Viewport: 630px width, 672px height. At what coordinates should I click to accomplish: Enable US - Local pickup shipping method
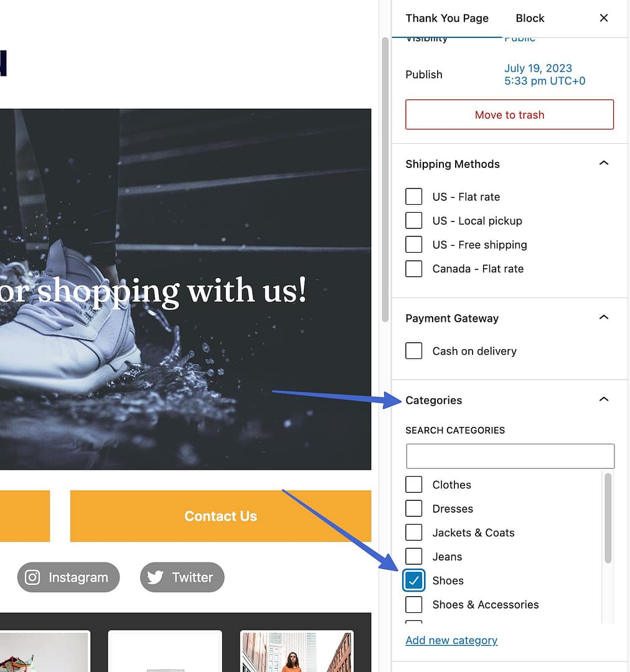coord(414,221)
